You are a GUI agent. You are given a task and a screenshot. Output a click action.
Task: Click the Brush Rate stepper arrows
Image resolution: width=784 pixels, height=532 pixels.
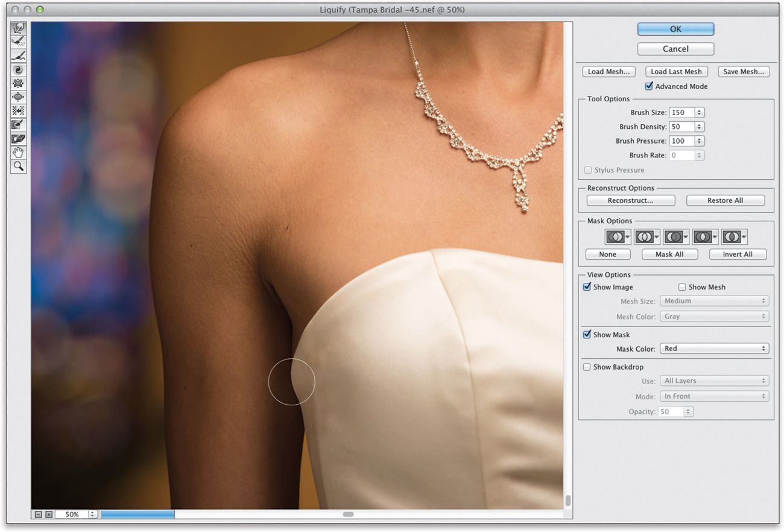[x=700, y=156]
